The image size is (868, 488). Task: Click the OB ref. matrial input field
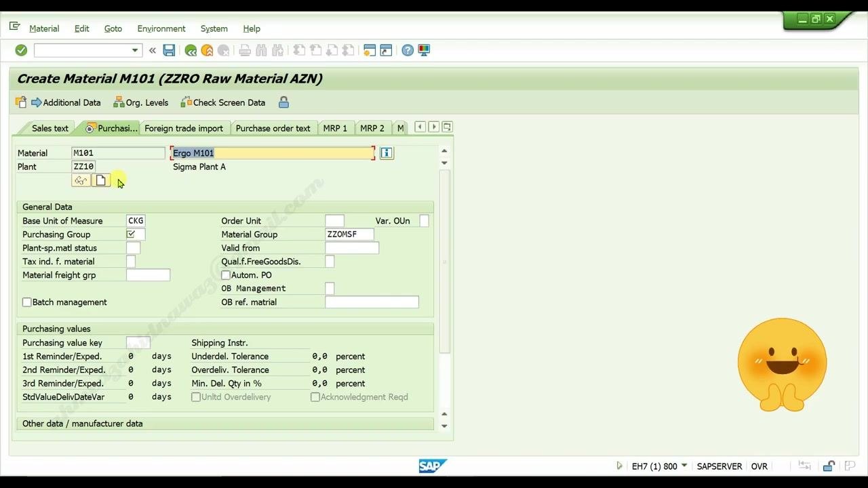372,302
